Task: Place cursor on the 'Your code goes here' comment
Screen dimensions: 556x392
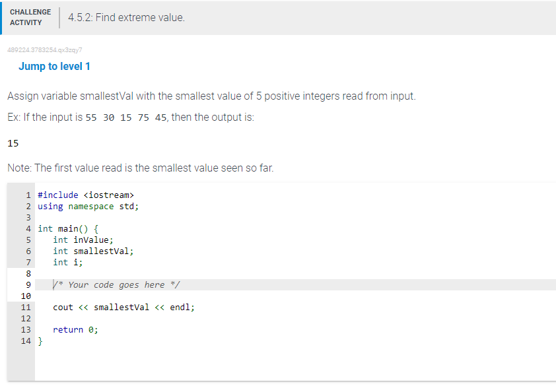Action: click(x=116, y=284)
